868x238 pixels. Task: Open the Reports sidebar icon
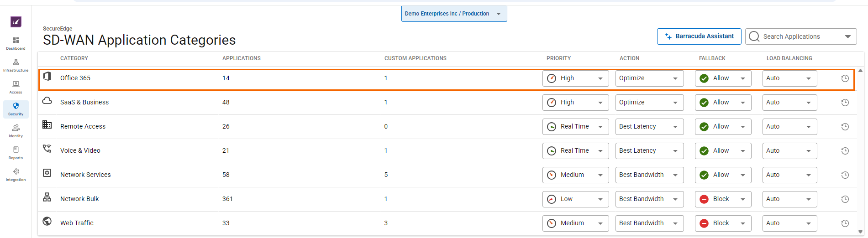pos(16,152)
